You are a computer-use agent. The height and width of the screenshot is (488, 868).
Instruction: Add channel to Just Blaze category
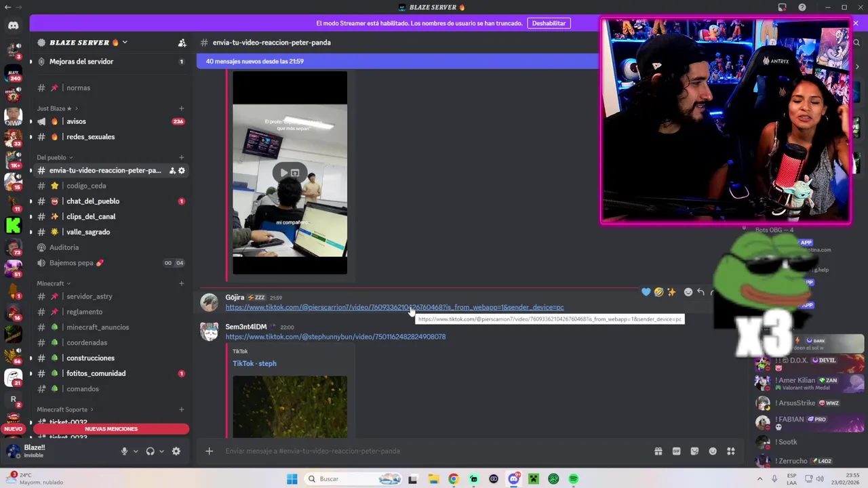(x=181, y=108)
